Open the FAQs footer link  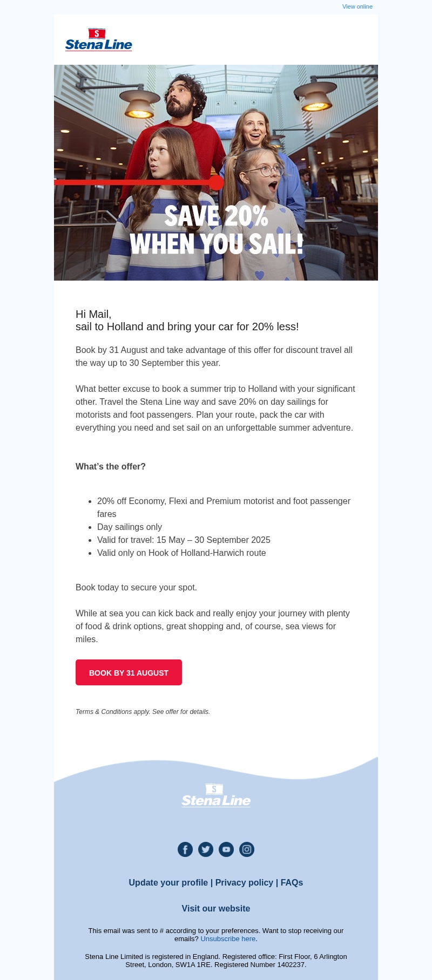coord(292,883)
